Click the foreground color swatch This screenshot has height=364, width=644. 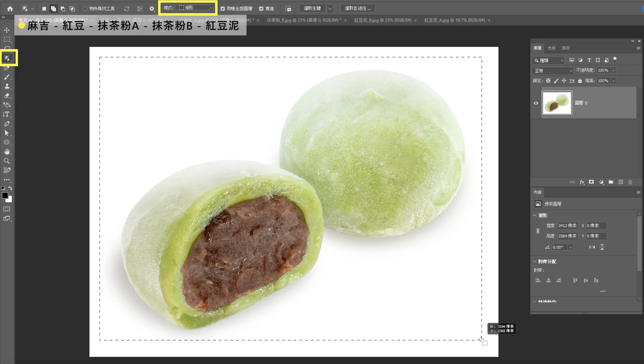5,195
